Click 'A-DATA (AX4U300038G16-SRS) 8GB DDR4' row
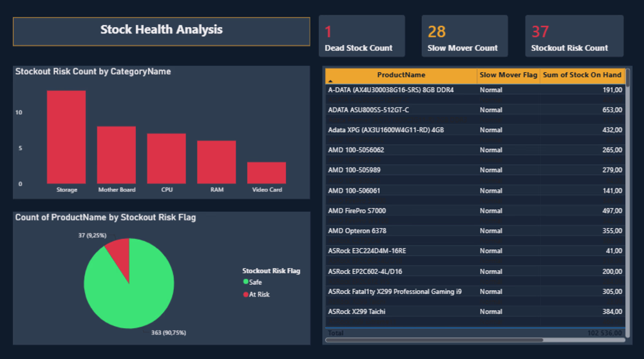 coord(475,90)
